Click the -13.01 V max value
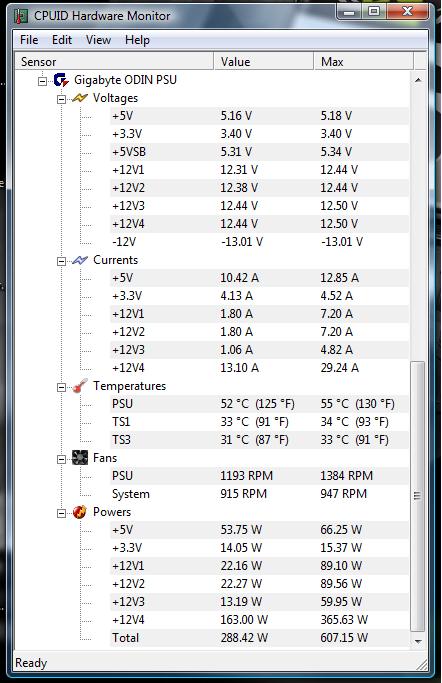Image resolution: width=442 pixels, height=683 pixels. [342, 242]
